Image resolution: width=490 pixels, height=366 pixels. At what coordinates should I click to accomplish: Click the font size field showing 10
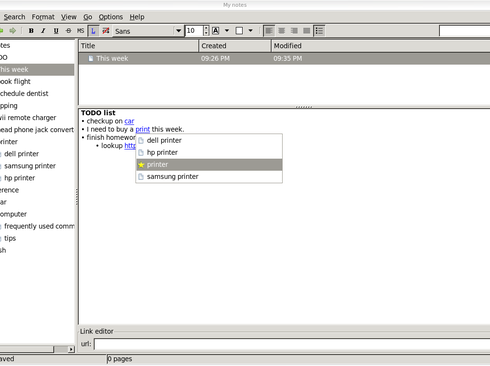click(x=194, y=31)
